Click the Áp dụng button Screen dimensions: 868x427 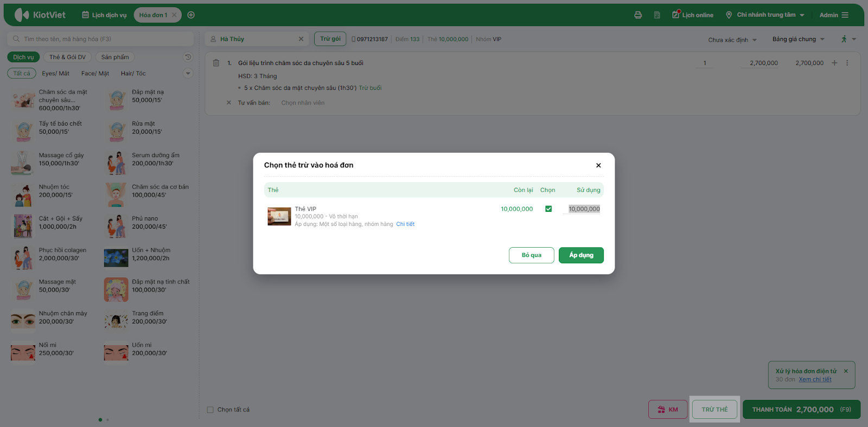point(581,255)
